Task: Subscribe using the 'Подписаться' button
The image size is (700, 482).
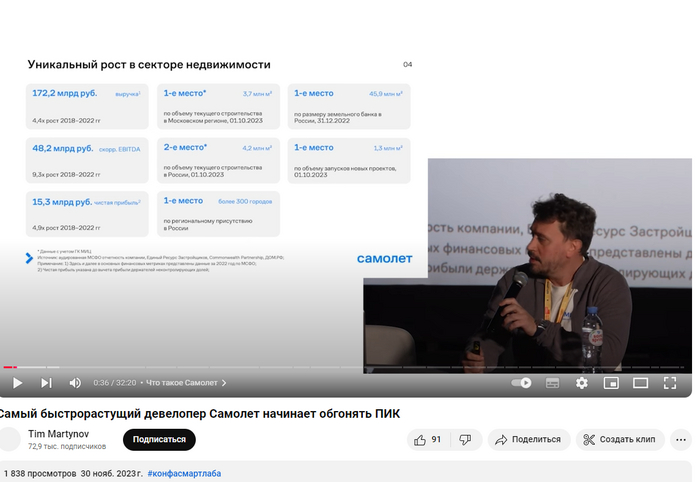Action: (159, 440)
